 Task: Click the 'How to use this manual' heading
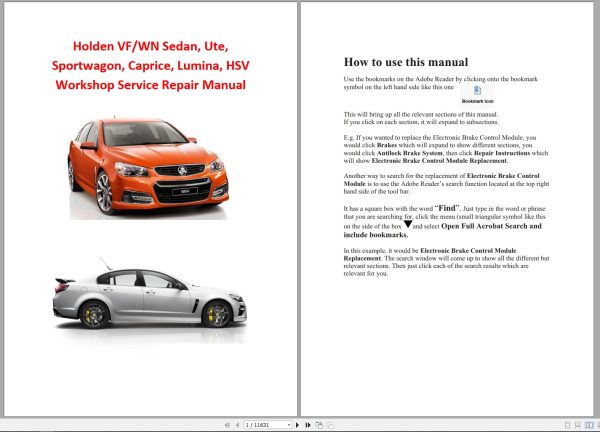pos(406,62)
